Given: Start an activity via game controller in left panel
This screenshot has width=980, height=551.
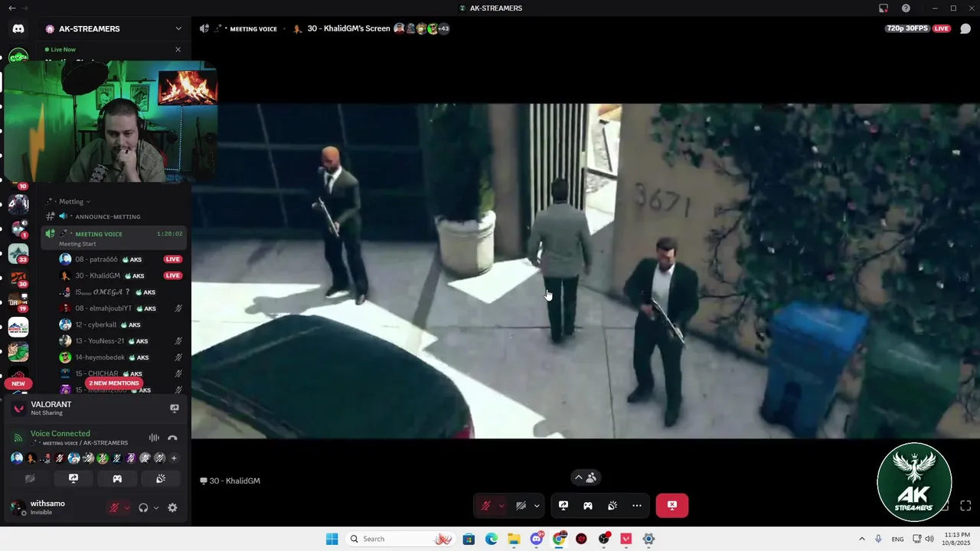Looking at the screenshot, I should pyautogui.click(x=117, y=478).
